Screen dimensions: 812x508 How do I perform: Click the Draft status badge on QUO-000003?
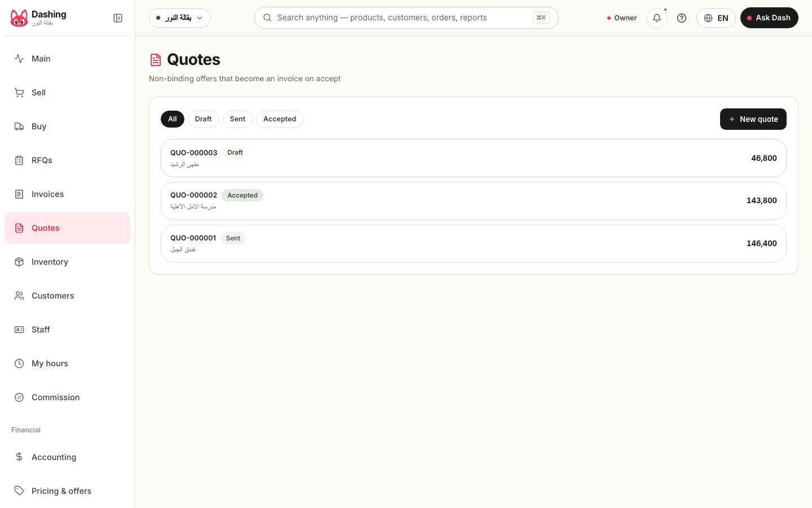click(235, 152)
